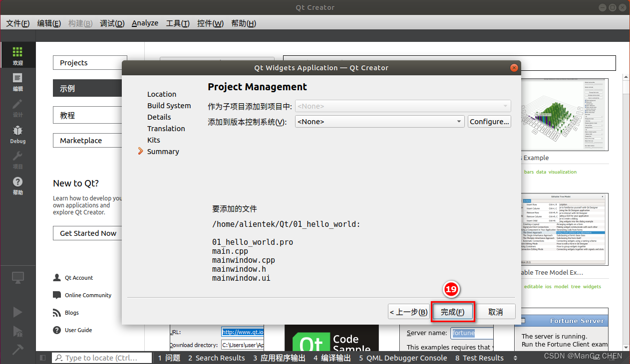Open the User Guide link
630x364 pixels.
point(78,330)
